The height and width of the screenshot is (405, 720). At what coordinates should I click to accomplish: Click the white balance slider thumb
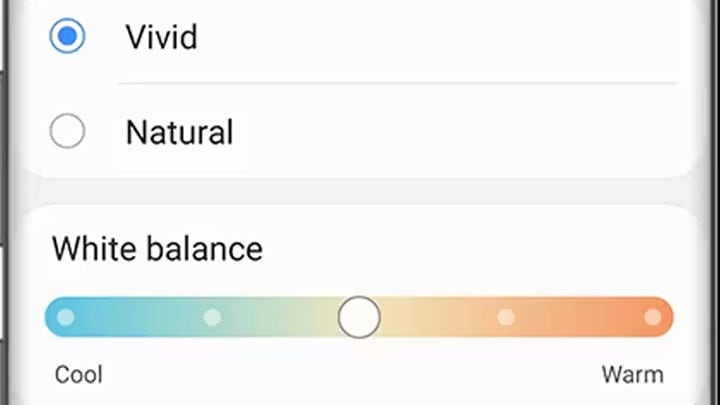pos(359,317)
